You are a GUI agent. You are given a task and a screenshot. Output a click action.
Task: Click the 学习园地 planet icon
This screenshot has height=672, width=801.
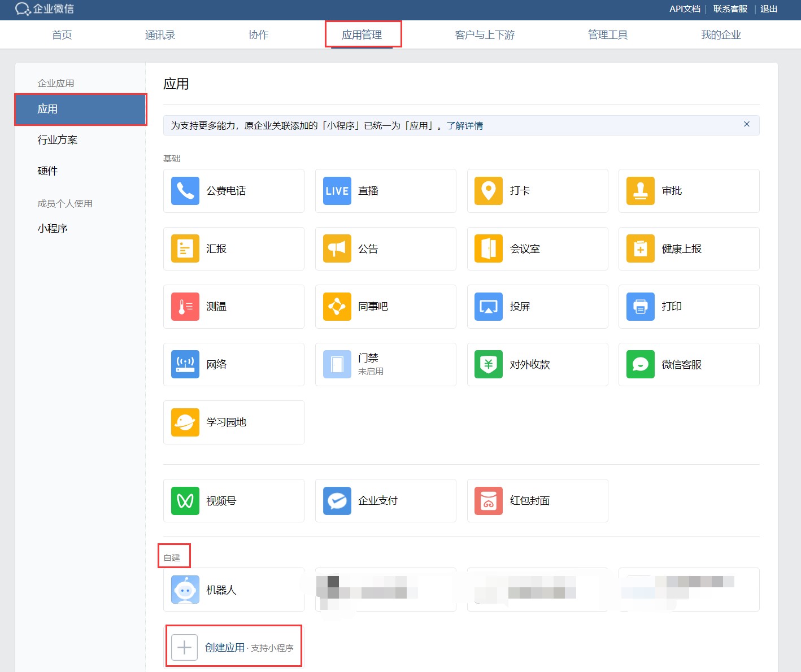pyautogui.click(x=185, y=422)
